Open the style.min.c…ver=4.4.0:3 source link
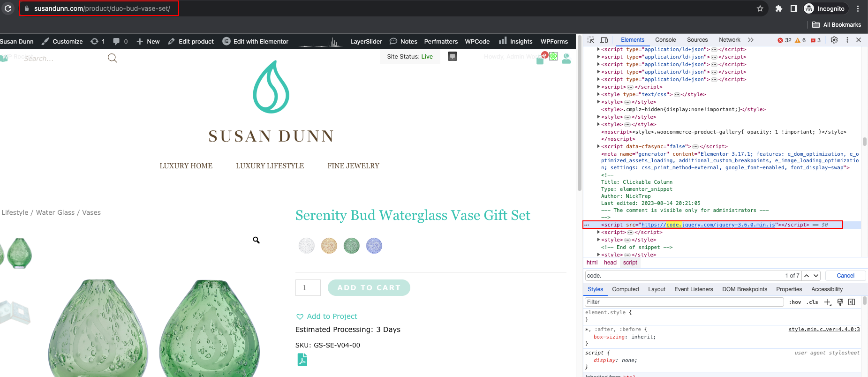This screenshot has height=377, width=868. [x=824, y=329]
